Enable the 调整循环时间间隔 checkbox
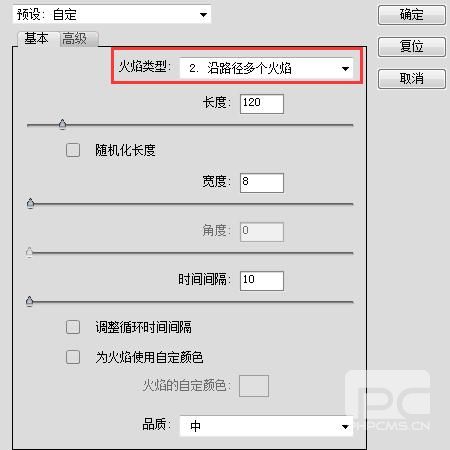The height and width of the screenshot is (450, 450). 73,327
